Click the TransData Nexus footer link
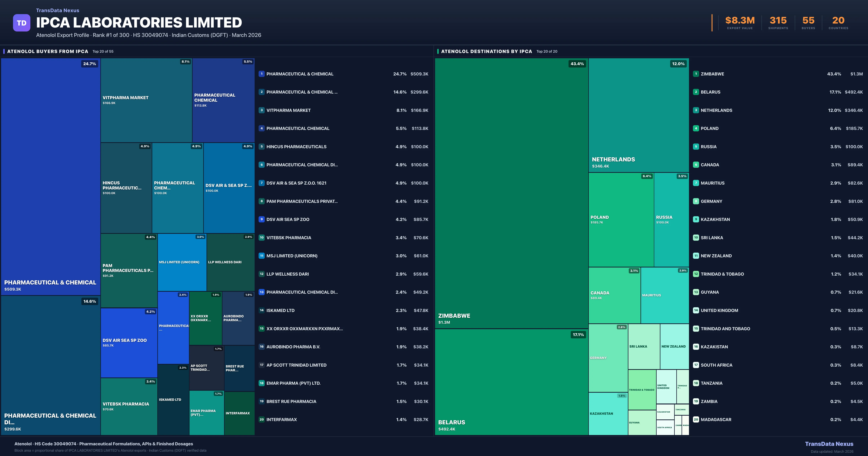Screen dimensions: 868x456 [x=829, y=444]
